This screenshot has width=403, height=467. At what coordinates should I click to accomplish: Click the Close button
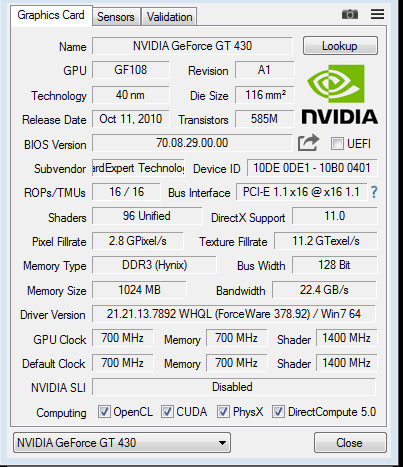tap(350, 443)
